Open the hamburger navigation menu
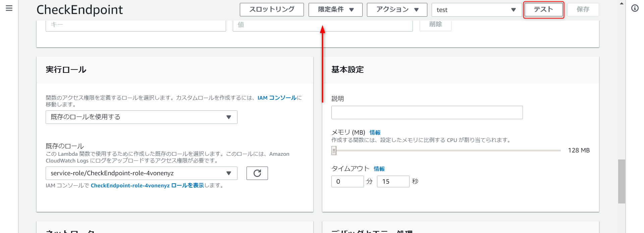The height and width of the screenshot is (233, 644). tap(9, 8)
